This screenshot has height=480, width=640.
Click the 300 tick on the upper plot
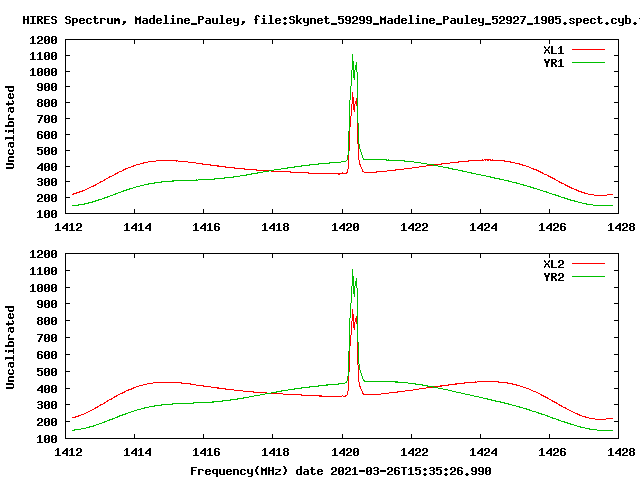click(47, 182)
